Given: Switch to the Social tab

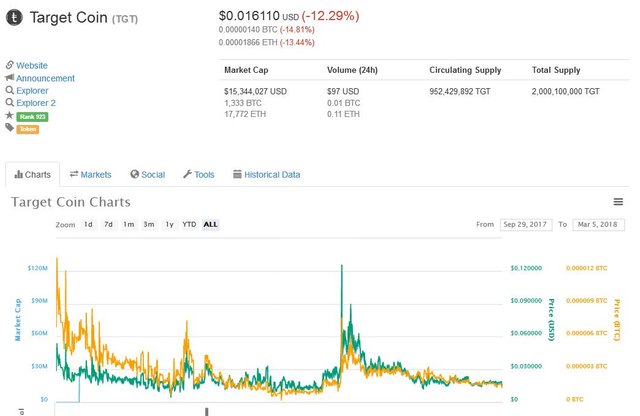Looking at the screenshot, I should (x=148, y=174).
